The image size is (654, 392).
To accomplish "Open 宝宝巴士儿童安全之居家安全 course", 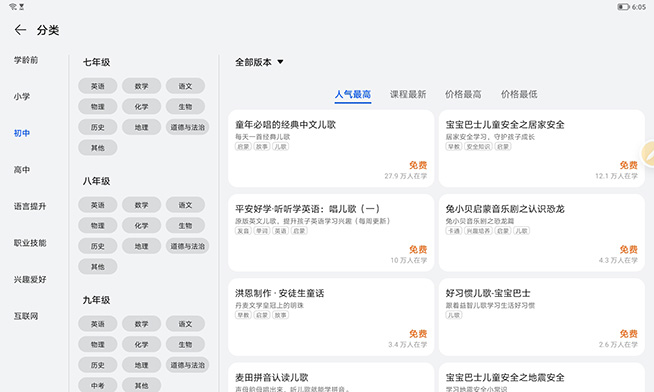I will point(542,148).
